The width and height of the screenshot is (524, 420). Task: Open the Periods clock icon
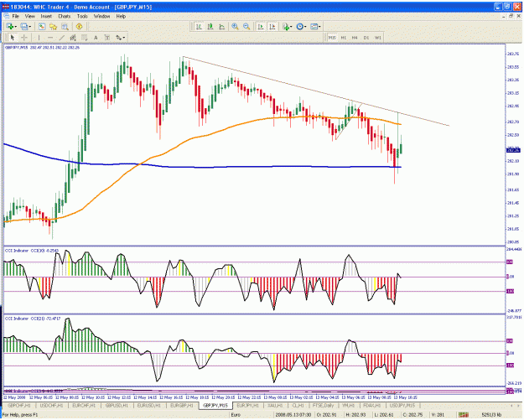click(x=301, y=26)
